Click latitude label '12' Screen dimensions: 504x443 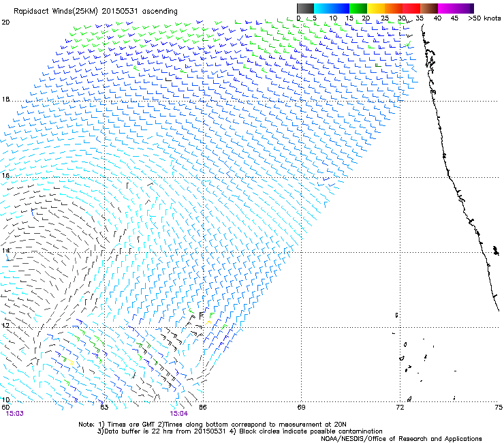(x=5, y=326)
